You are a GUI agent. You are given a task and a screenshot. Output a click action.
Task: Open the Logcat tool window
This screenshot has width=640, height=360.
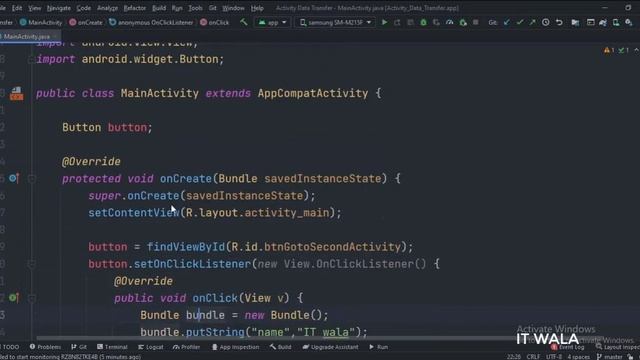click(x=151, y=347)
